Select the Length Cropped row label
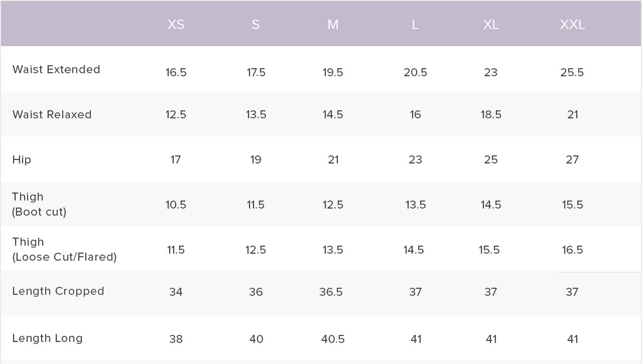The image size is (642, 364). tap(58, 291)
